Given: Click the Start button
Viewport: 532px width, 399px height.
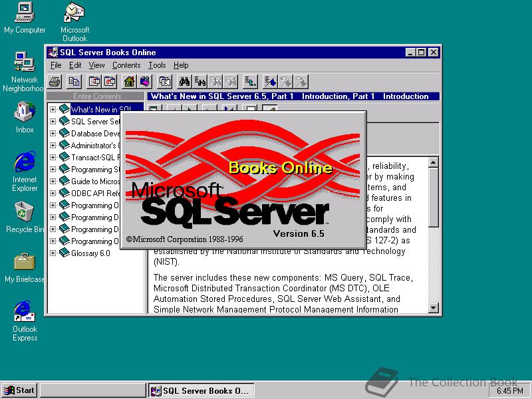Looking at the screenshot, I should coord(19,390).
